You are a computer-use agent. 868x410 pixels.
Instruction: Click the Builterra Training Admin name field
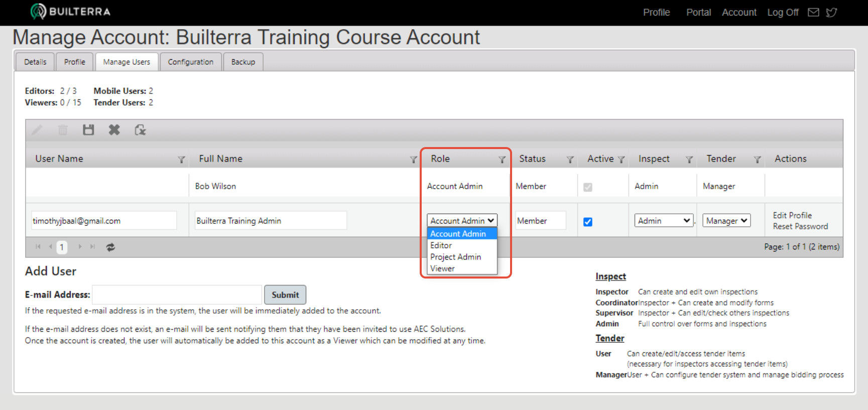tap(271, 220)
